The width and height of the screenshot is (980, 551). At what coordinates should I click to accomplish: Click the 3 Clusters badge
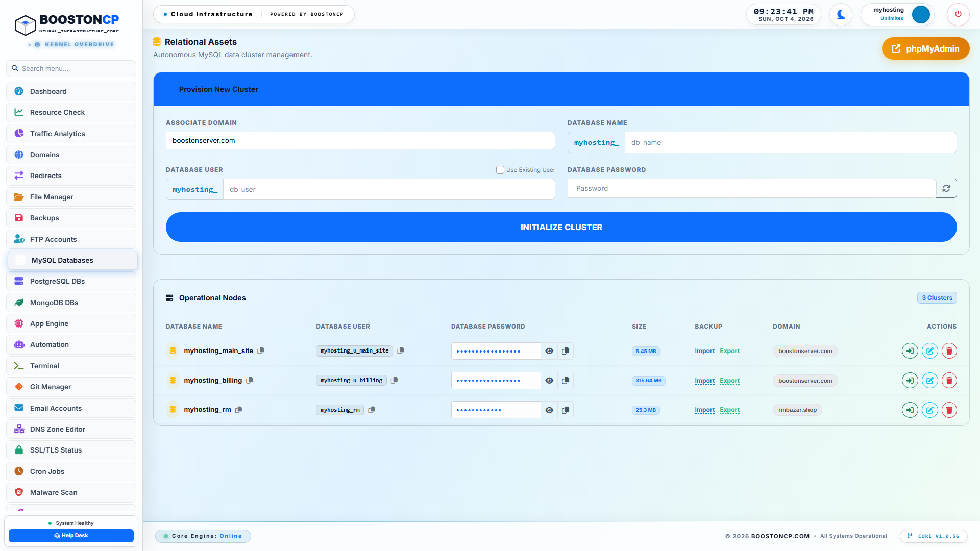(x=937, y=298)
